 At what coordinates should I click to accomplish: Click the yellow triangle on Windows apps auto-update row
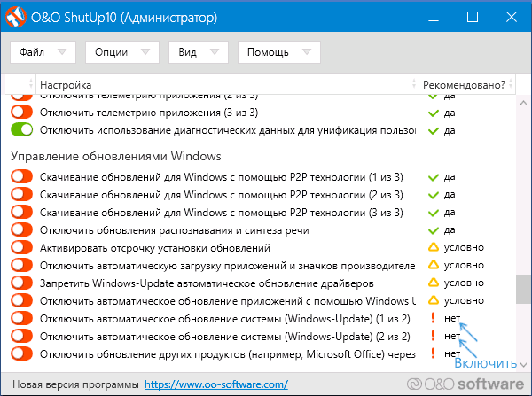(434, 300)
